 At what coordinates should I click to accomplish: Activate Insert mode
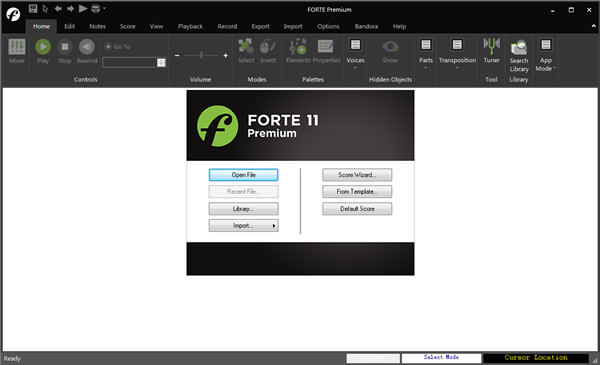(268, 51)
